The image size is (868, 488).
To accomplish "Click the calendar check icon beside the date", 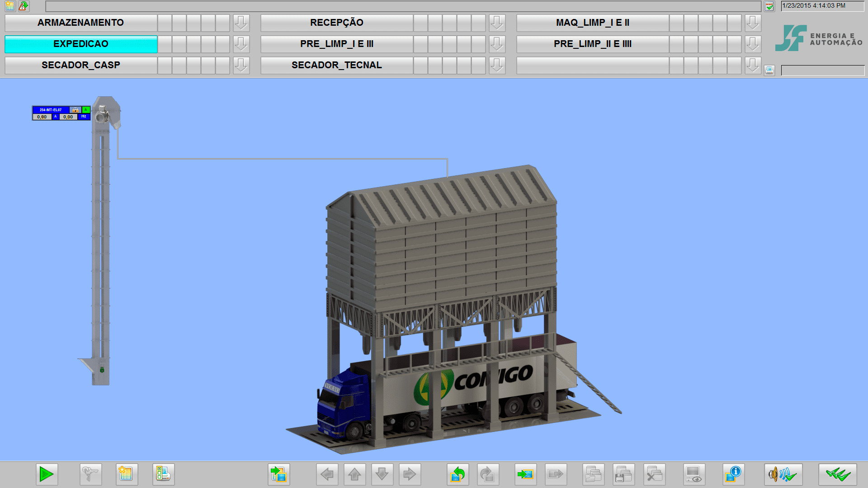I will [769, 6].
